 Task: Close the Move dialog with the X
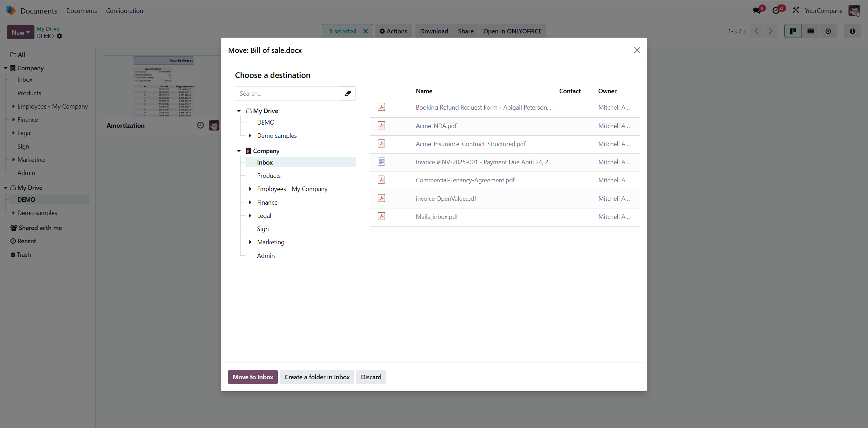[637, 50]
